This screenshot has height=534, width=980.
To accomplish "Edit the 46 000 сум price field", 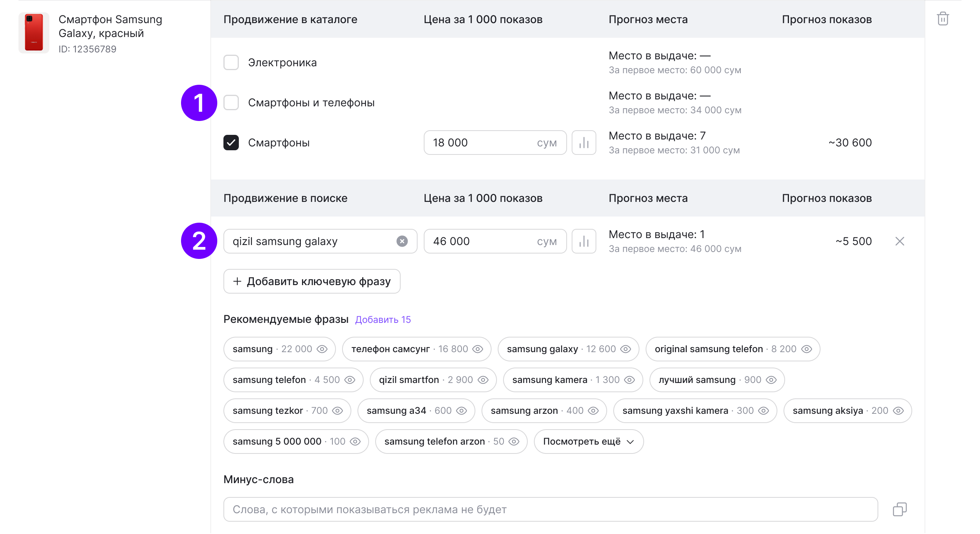I will tap(495, 241).
